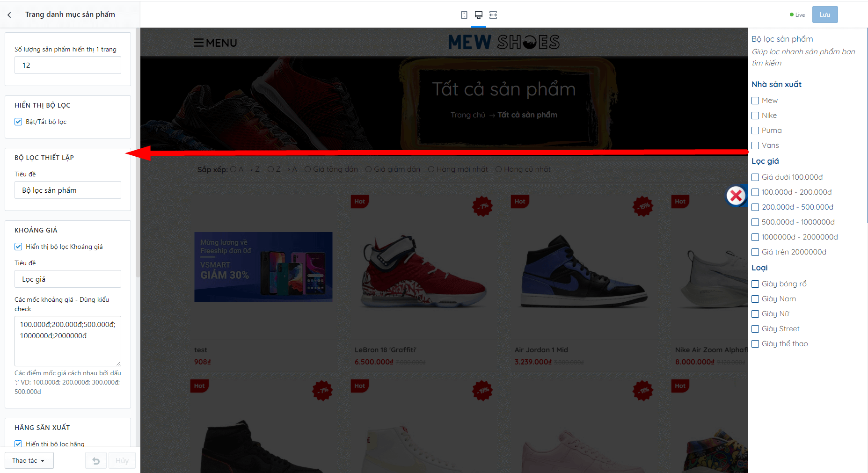Check Giày Nữ category filter

click(x=755, y=314)
